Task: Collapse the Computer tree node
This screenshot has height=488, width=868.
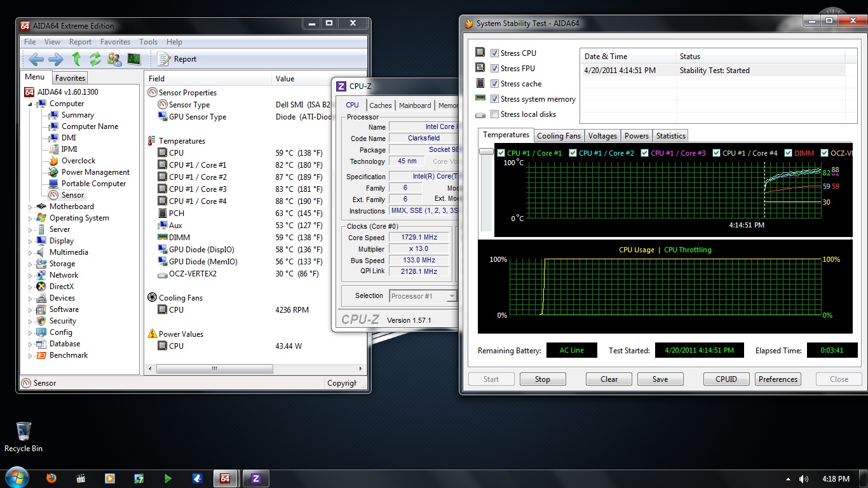Action: click(x=30, y=104)
